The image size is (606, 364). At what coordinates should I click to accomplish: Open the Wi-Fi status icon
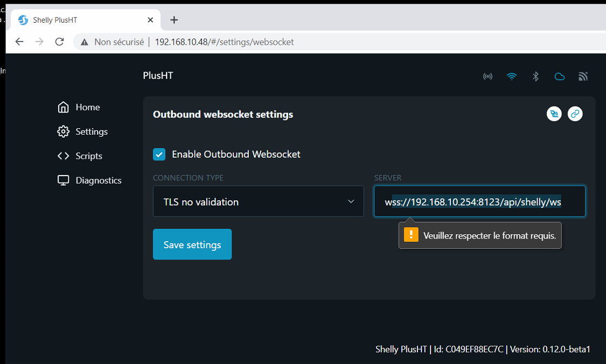click(511, 76)
